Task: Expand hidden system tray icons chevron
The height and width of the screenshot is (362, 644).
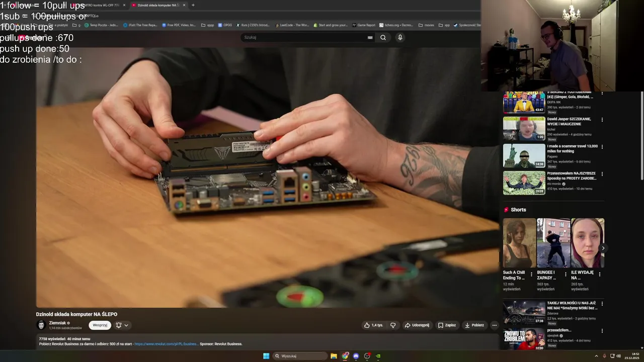Action: [596, 356]
